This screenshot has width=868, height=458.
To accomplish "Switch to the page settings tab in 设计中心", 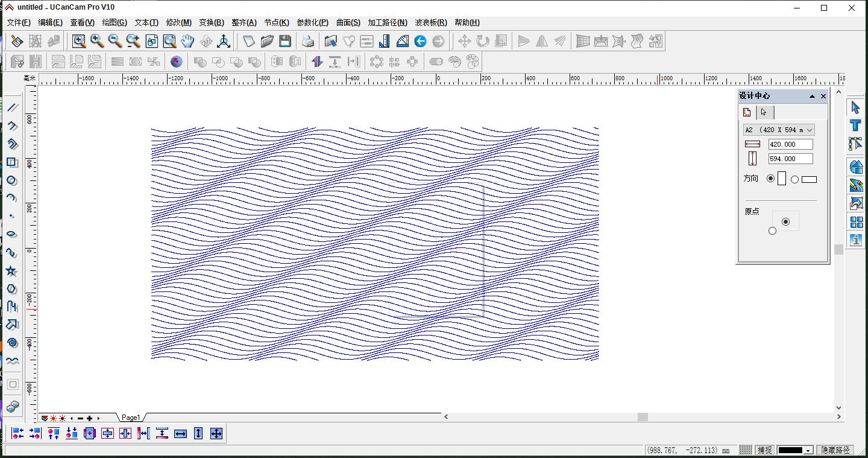I will [x=747, y=112].
